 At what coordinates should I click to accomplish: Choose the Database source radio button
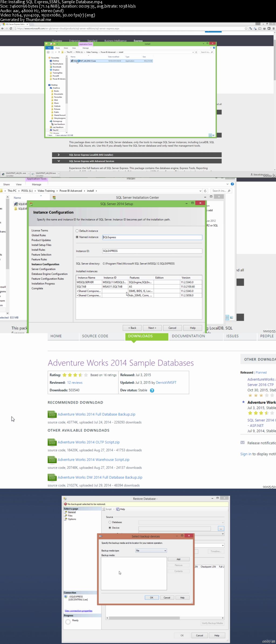pyautogui.click(x=110, y=522)
